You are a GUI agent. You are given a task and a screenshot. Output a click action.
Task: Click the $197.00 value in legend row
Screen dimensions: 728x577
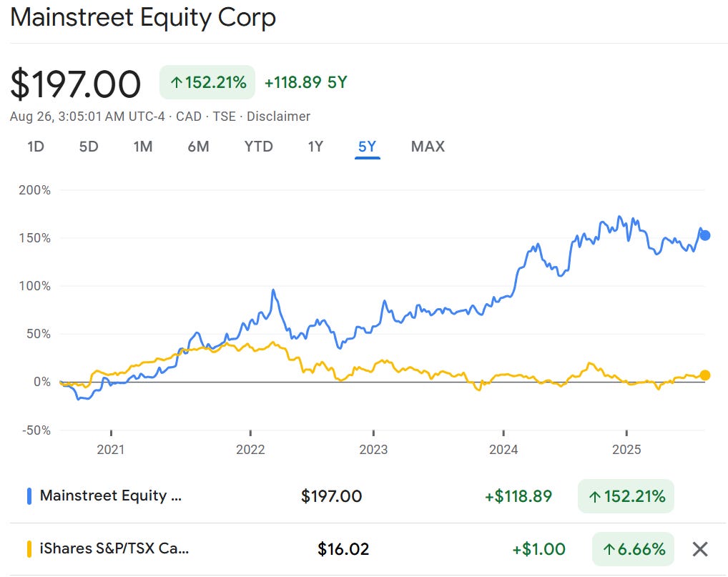pos(332,496)
